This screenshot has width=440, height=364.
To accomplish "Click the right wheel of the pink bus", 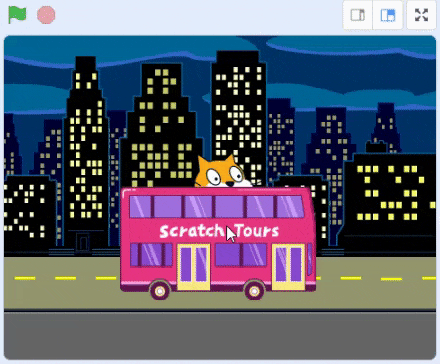I will pos(255,290).
